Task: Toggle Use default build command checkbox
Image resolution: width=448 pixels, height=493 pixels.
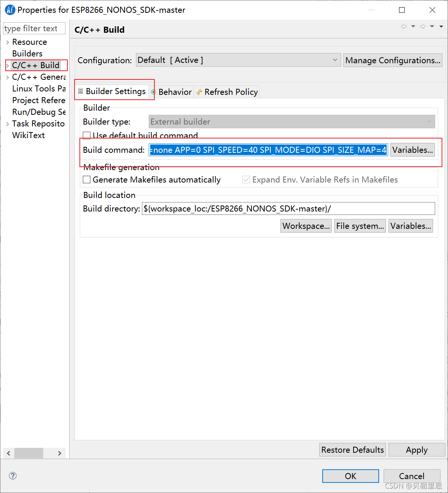Action: point(87,135)
